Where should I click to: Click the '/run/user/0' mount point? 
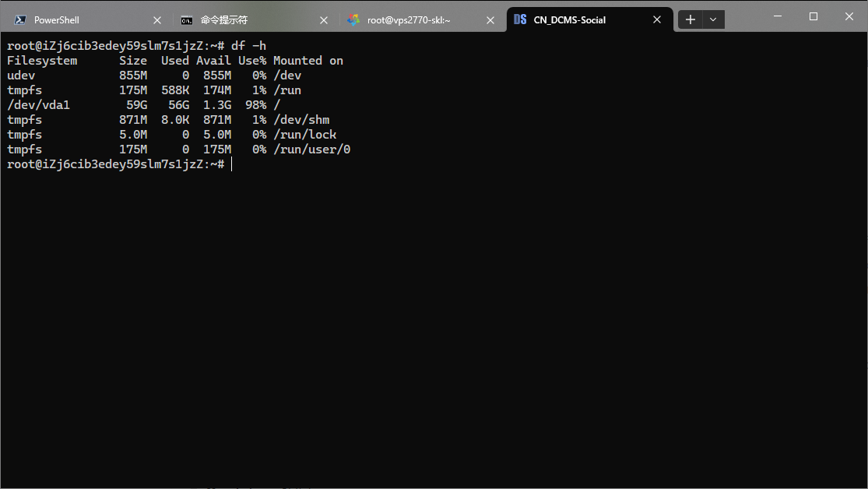[x=311, y=150]
